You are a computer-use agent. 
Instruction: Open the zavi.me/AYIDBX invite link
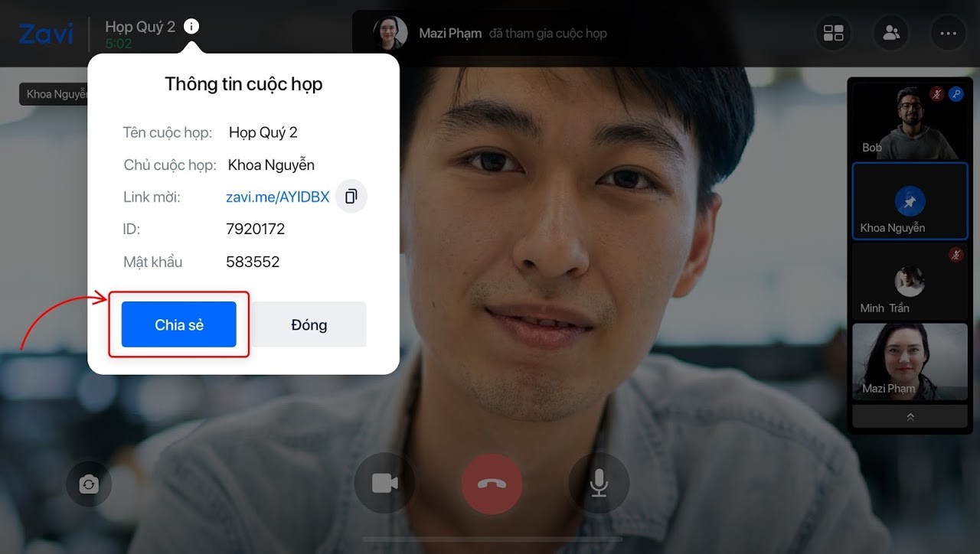tap(277, 197)
